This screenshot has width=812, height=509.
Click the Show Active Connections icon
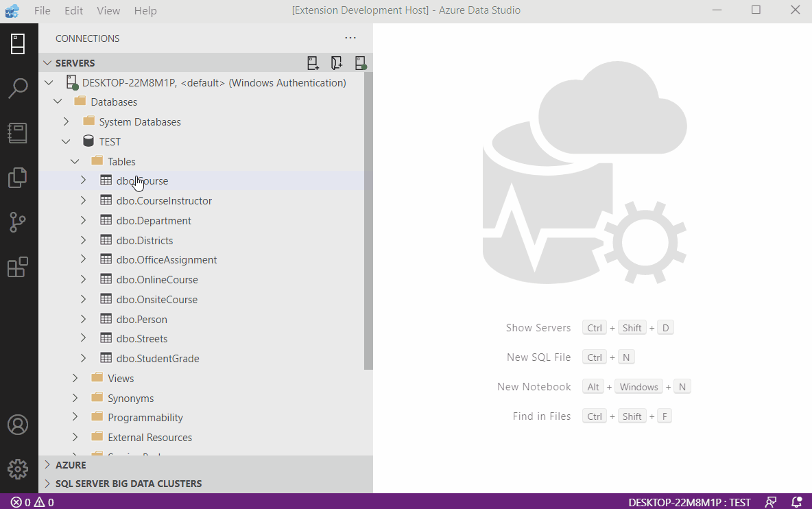361,63
